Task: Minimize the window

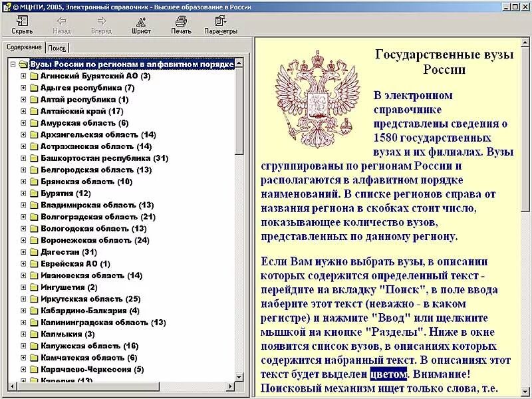Action: (507, 7)
